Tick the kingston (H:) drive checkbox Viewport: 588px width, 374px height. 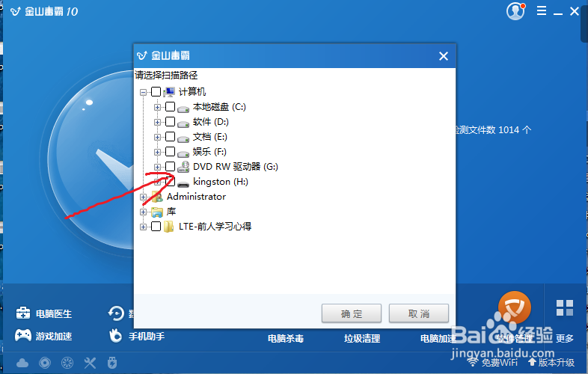pyautogui.click(x=171, y=182)
